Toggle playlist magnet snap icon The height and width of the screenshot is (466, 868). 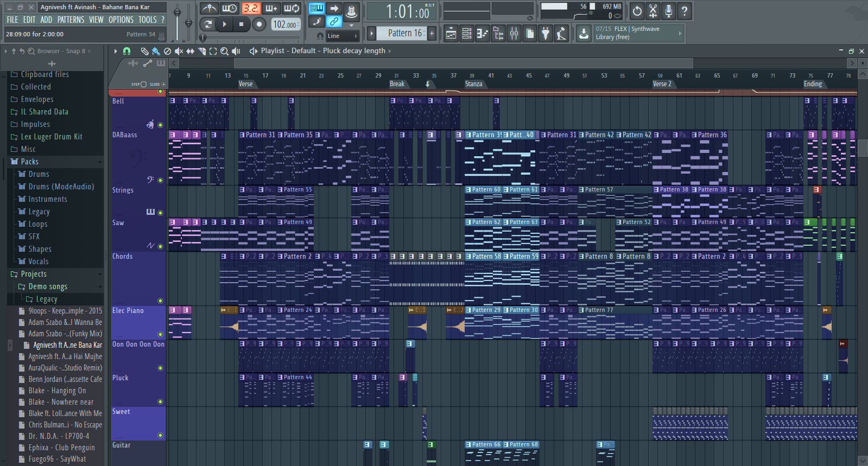[x=126, y=51]
